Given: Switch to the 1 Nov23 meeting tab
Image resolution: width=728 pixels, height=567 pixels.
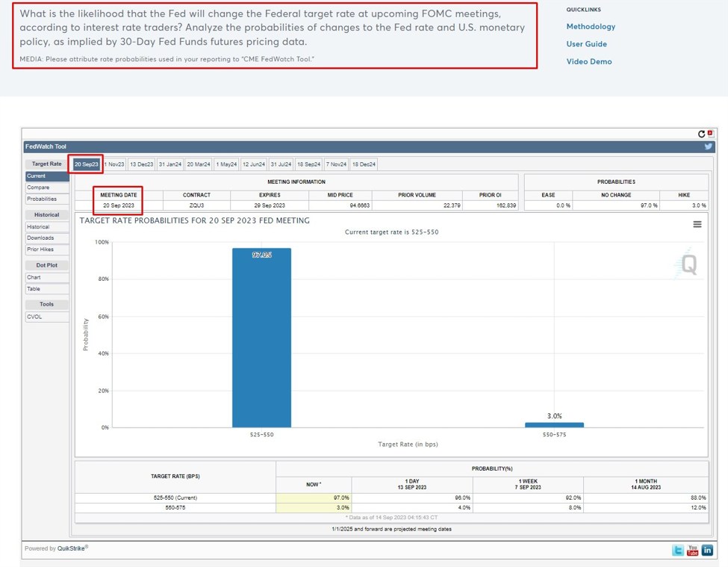Looking at the screenshot, I should (113, 164).
